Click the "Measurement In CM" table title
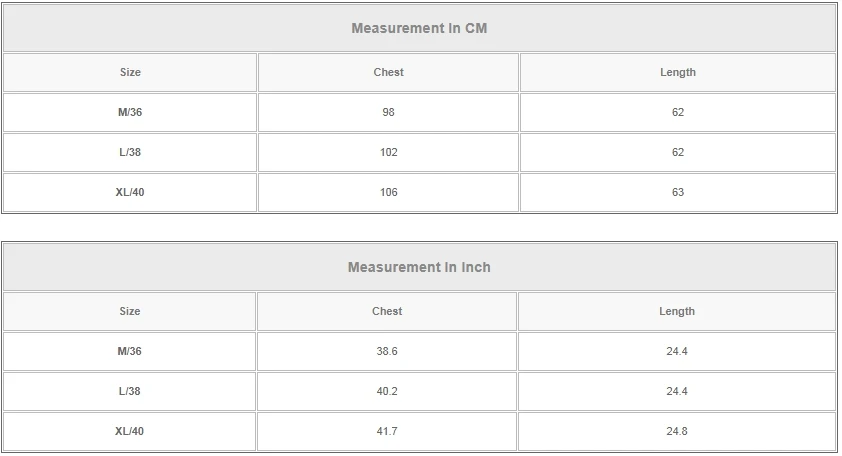The width and height of the screenshot is (842, 456). click(x=419, y=28)
